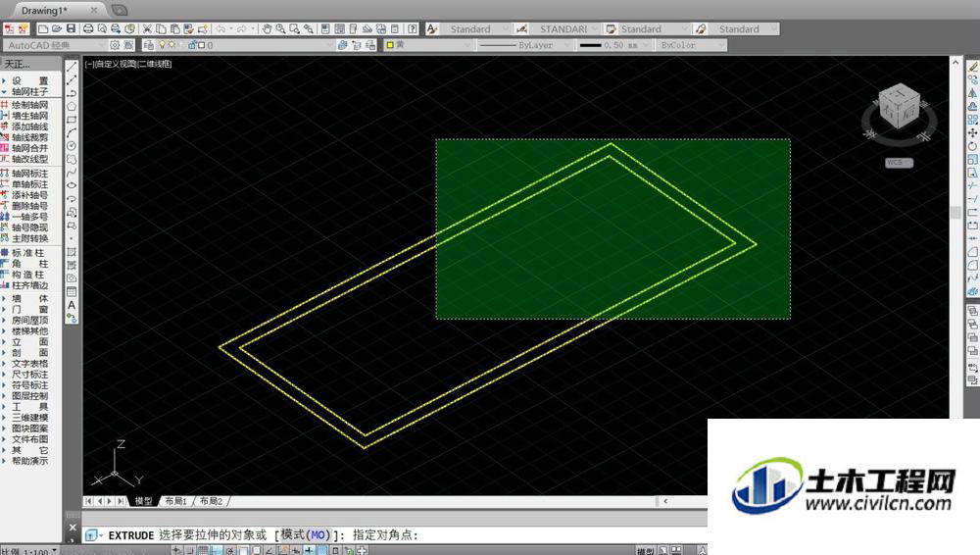This screenshot has width=980, height=555.
Task: Click the viewport label 自定义视图
Action: [x=116, y=64]
